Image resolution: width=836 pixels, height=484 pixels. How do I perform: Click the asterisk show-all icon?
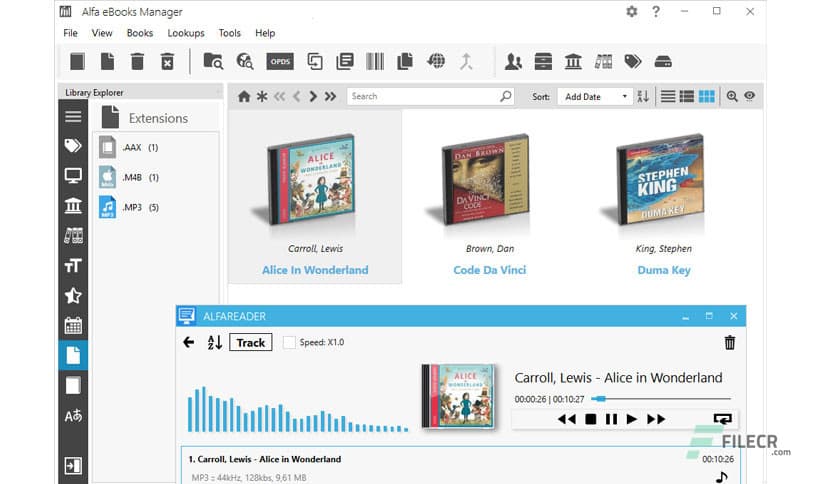262,96
